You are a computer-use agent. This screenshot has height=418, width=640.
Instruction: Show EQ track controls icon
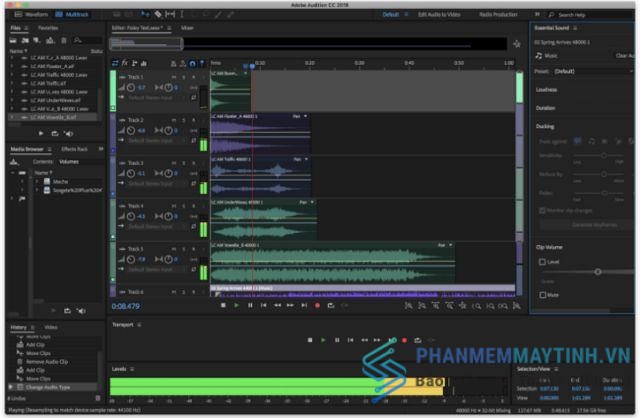[x=144, y=63]
